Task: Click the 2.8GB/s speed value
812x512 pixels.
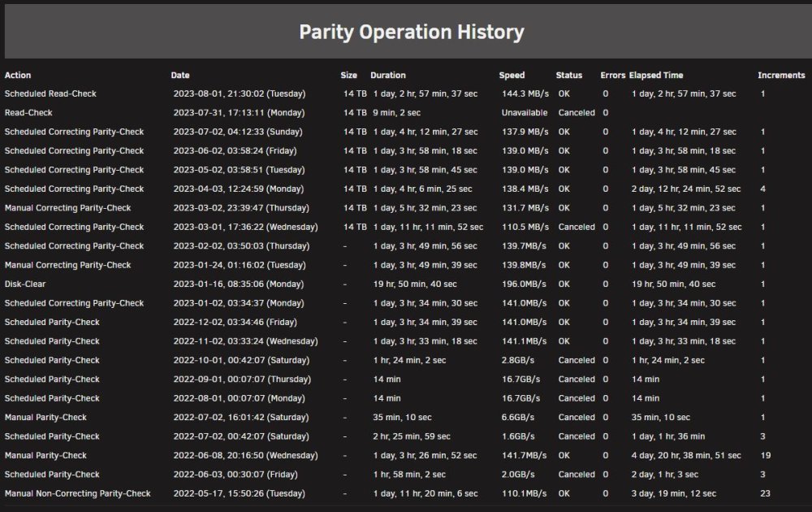Action: pos(518,360)
